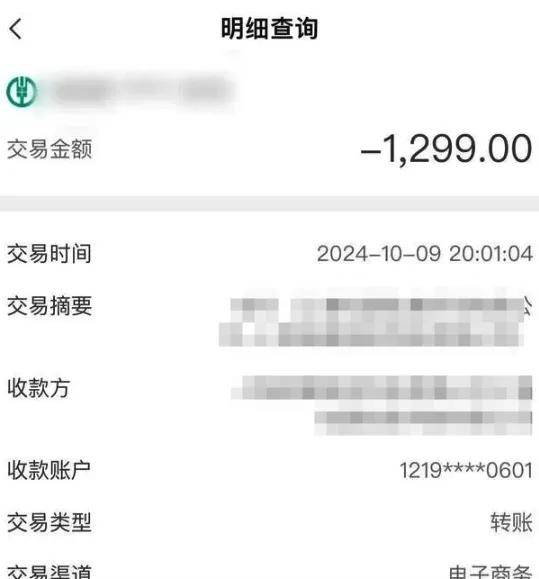This screenshot has height=579, width=539.
Task: Tap the 收款账户 label
Action: [x=49, y=470]
